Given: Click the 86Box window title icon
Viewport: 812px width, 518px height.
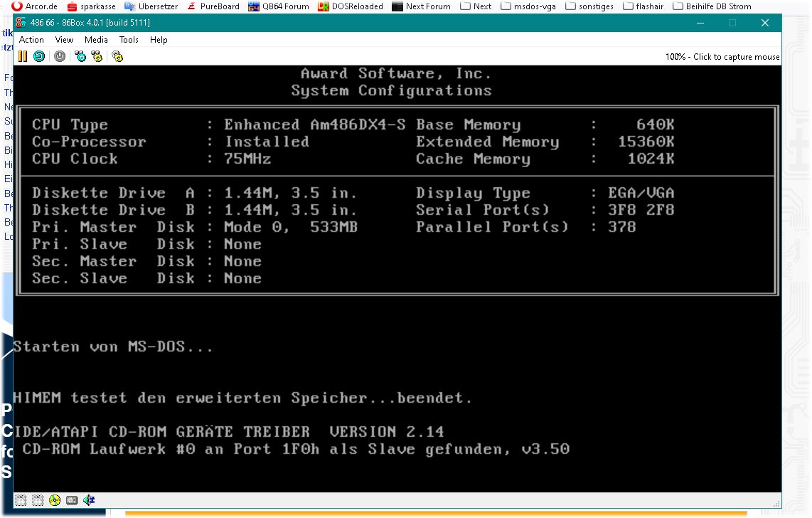Looking at the screenshot, I should point(21,23).
